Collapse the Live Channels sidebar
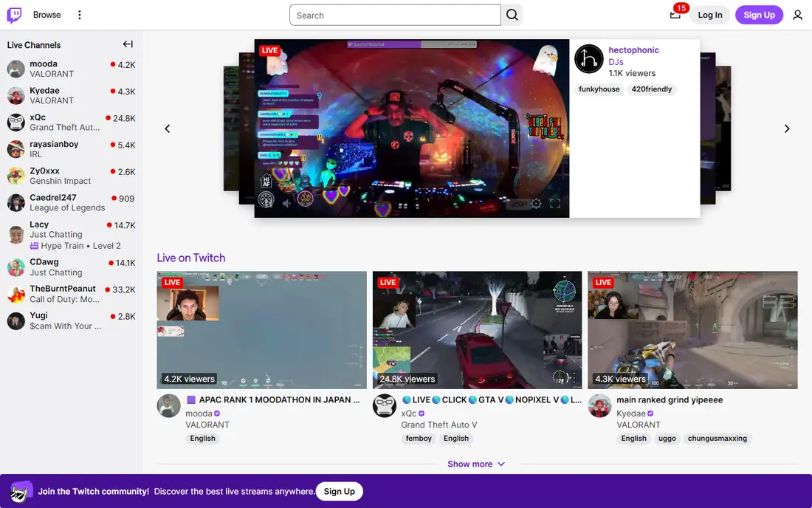Screen dimensions: 812x508 128,44
